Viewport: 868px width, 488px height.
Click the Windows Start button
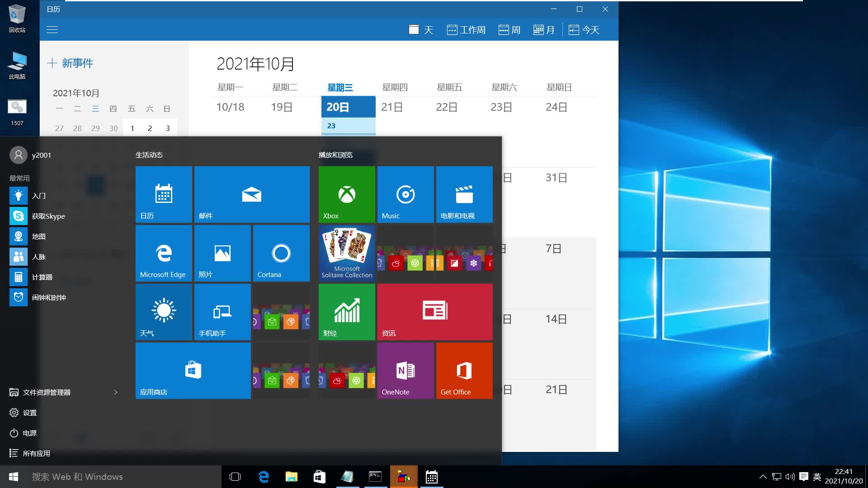pos(14,477)
